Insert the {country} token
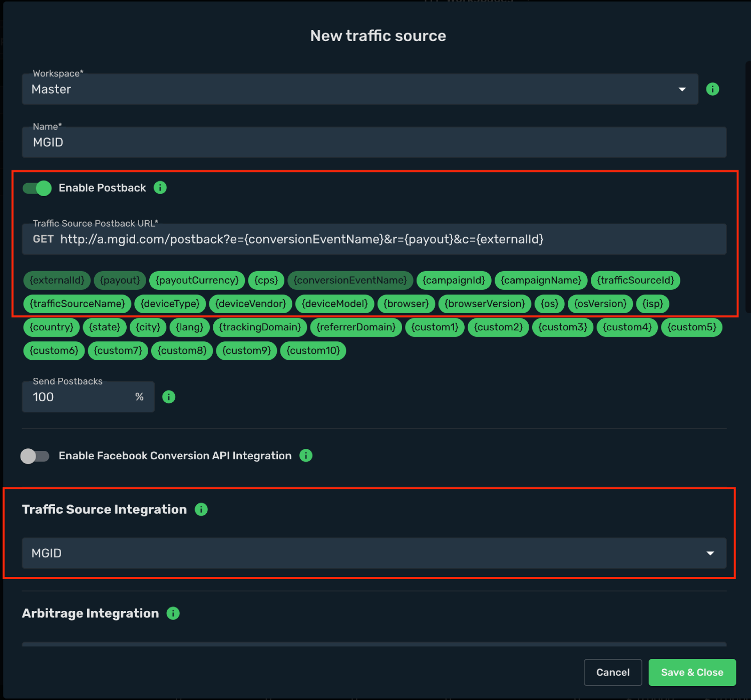Image resolution: width=751 pixels, height=700 pixels. (52, 327)
